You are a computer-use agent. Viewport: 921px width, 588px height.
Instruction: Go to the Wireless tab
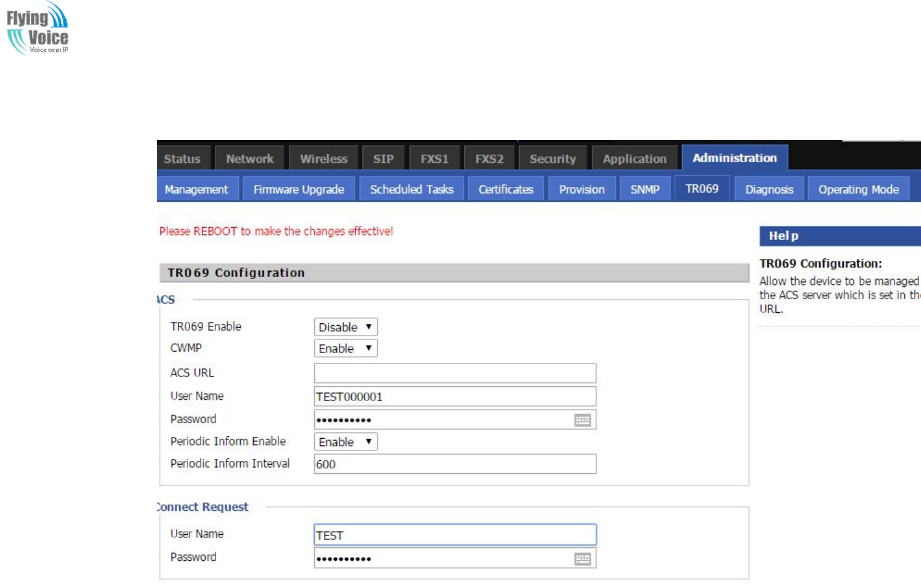tap(323, 159)
